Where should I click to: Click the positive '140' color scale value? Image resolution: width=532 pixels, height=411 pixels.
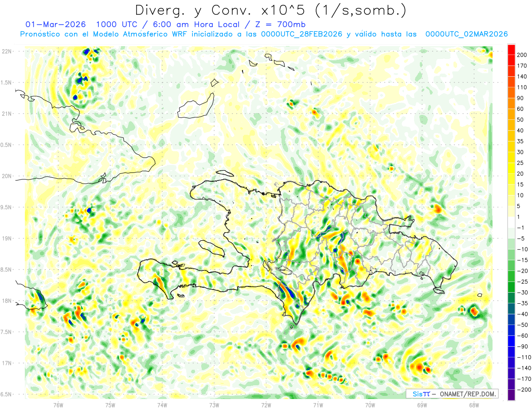tap(522, 77)
